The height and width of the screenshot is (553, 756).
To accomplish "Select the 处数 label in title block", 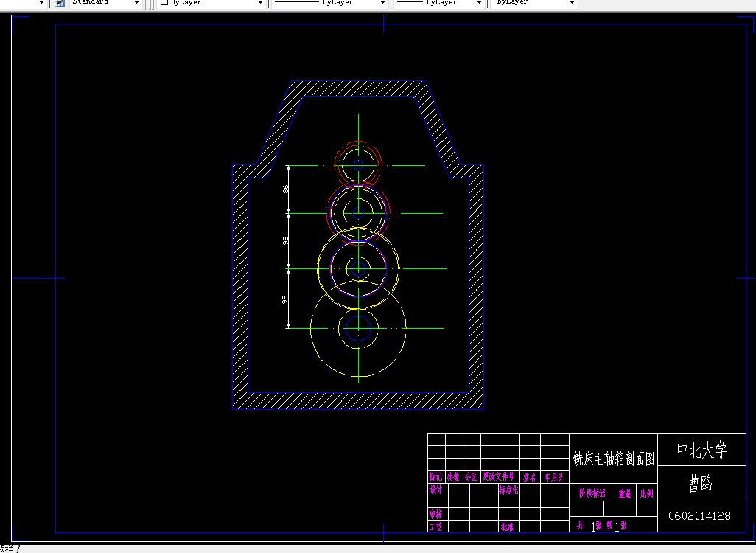I will point(453,477).
